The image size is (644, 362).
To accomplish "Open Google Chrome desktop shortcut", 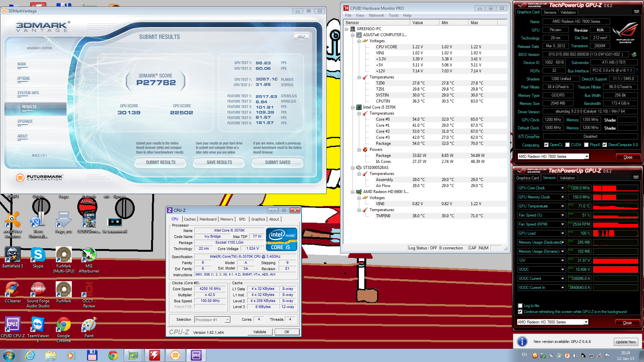I will coord(63,329).
